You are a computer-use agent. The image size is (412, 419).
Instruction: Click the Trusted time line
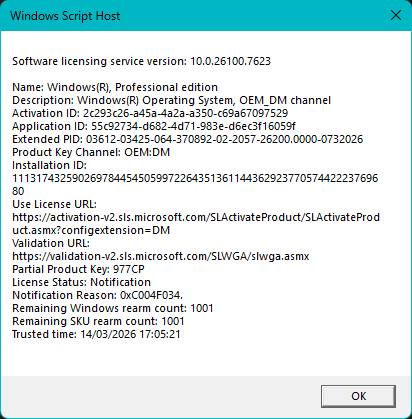pos(96,334)
